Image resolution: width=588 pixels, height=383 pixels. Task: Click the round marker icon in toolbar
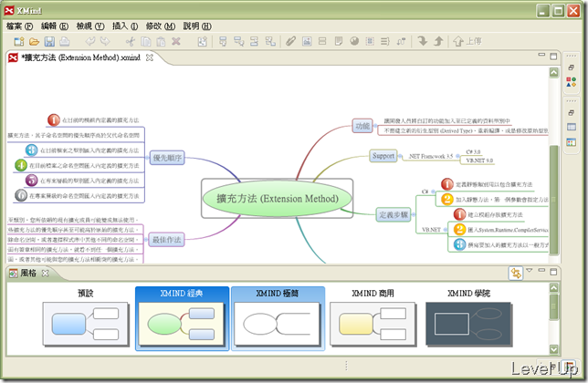354,41
